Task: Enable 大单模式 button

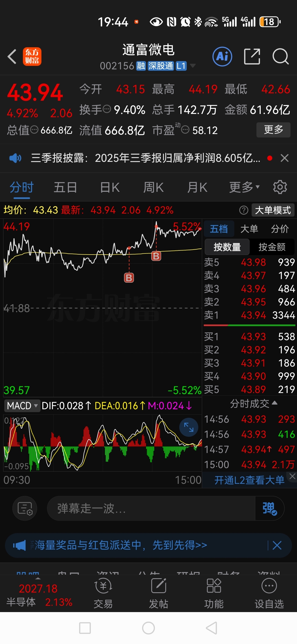Action: (x=273, y=210)
